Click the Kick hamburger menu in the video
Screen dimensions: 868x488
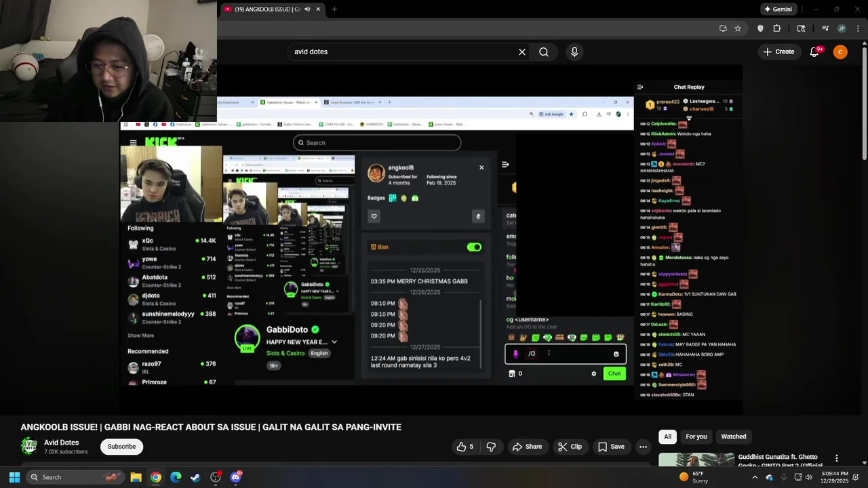point(134,142)
